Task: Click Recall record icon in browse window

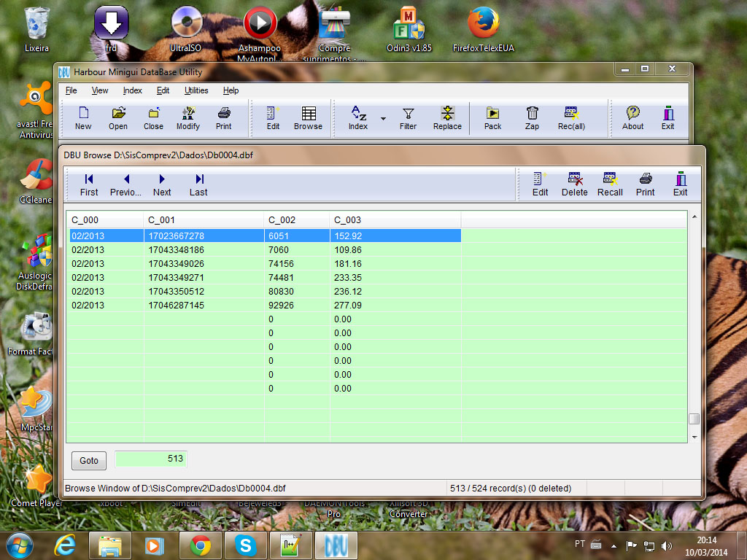Action: [x=609, y=183]
